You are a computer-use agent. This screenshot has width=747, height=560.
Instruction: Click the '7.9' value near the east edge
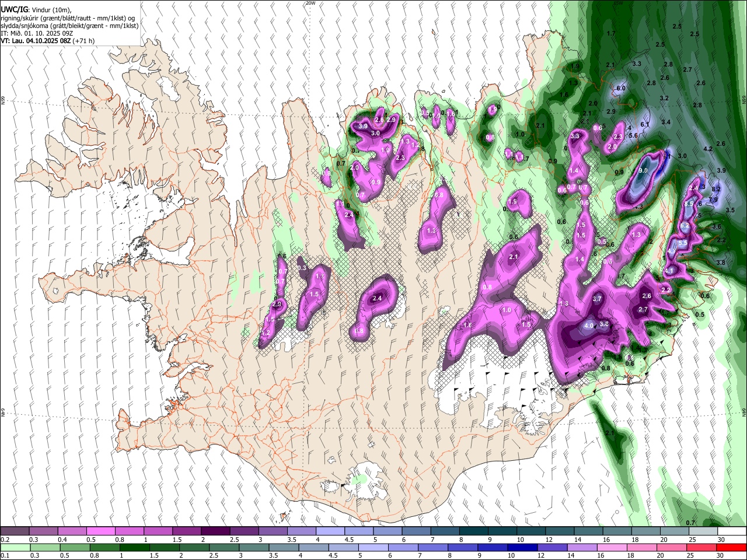(x=713, y=200)
